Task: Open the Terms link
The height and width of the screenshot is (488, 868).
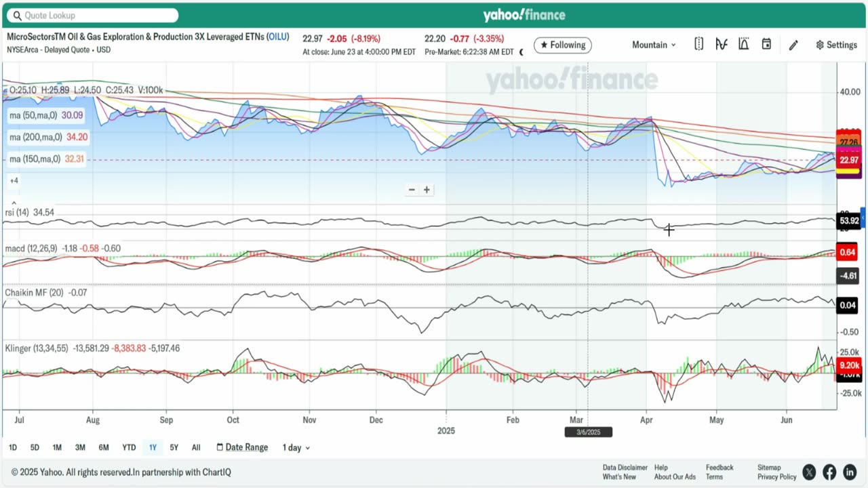Action: tap(714, 477)
